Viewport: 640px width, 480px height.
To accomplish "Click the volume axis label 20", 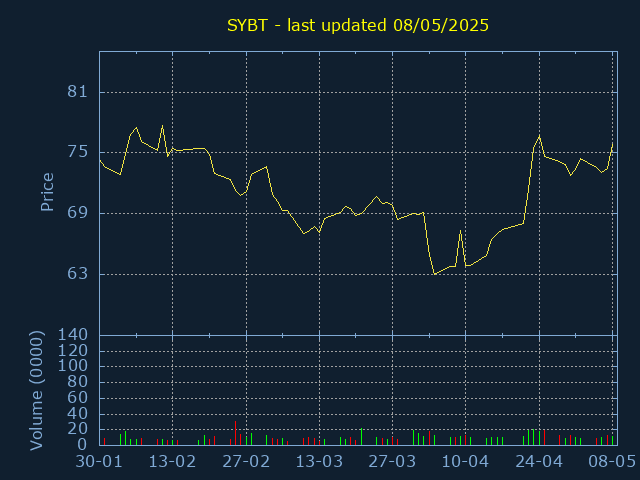I will (x=78, y=429).
